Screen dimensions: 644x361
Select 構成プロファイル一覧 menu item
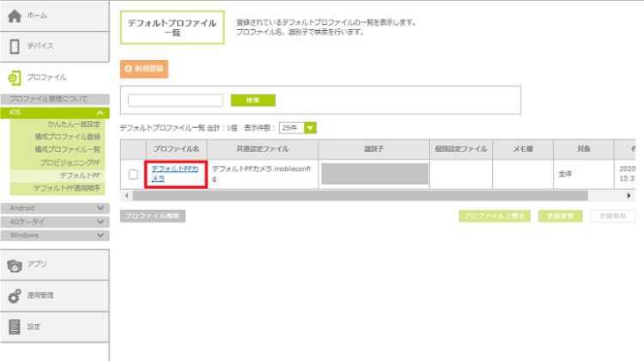[68, 150]
